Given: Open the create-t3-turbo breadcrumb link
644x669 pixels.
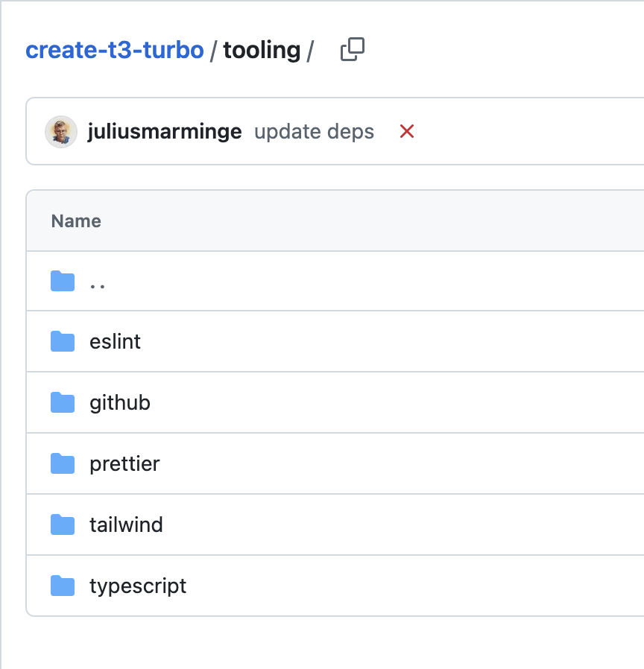Looking at the screenshot, I should 115,50.
